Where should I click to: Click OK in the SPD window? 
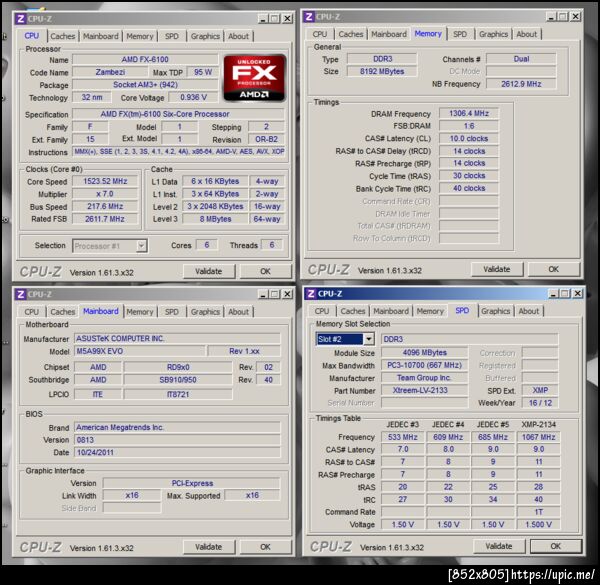[556, 546]
